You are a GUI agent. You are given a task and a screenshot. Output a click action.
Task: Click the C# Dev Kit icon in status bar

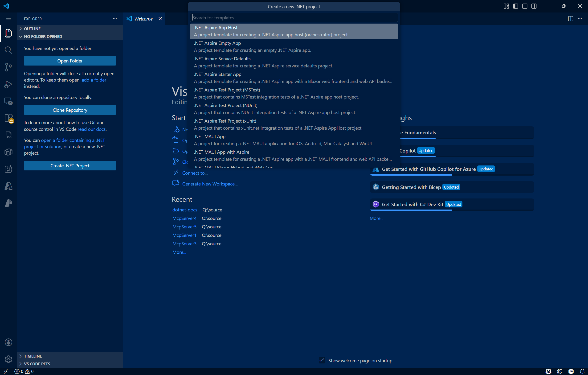571,371
